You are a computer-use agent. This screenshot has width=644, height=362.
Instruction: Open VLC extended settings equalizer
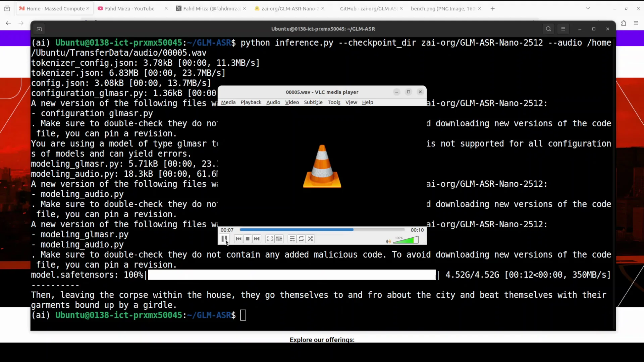tap(279, 238)
